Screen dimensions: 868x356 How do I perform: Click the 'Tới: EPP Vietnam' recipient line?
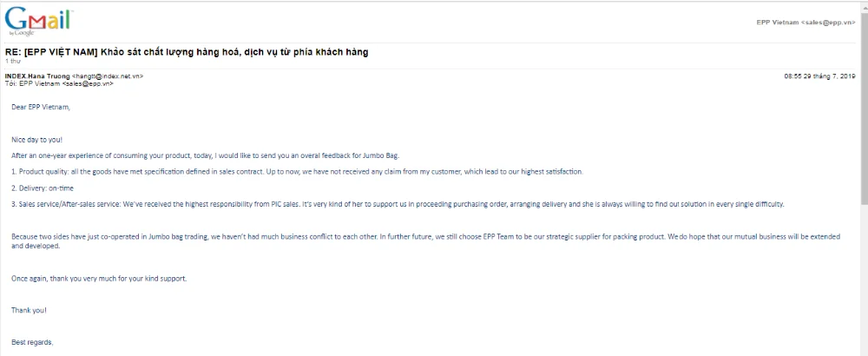pos(59,83)
